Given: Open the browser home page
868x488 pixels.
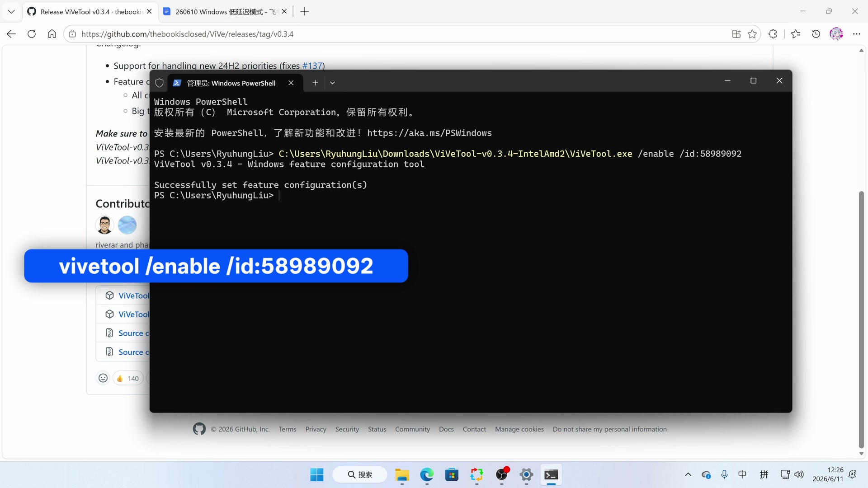Looking at the screenshot, I should coord(52,34).
